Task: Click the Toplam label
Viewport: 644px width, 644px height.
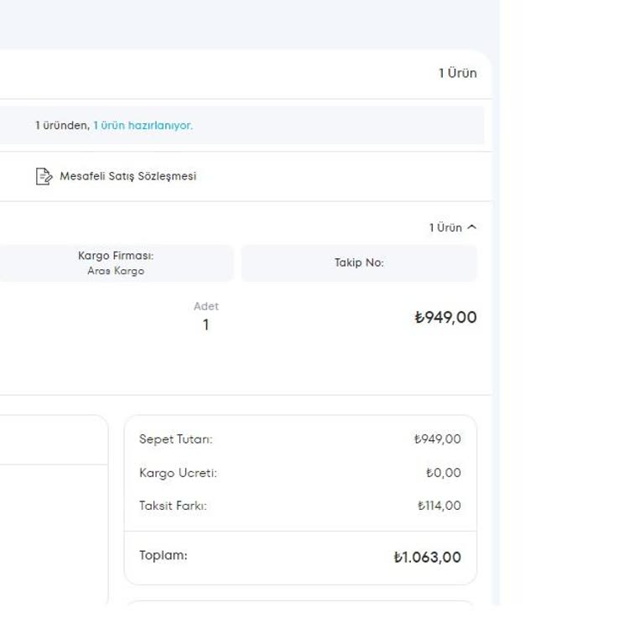Action: tap(164, 555)
